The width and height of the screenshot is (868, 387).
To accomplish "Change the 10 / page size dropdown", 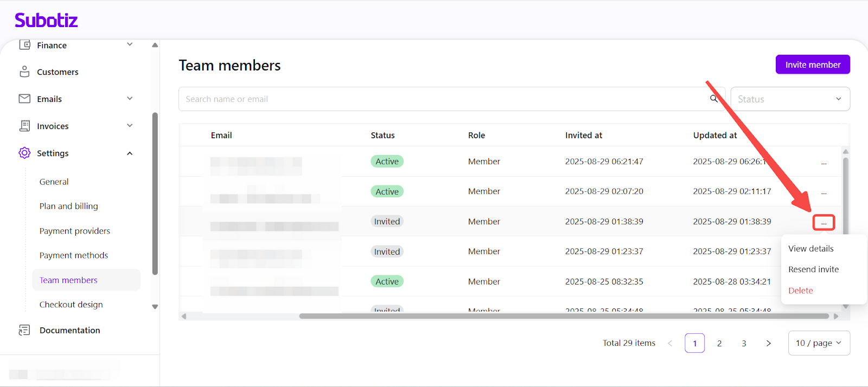I will coord(819,343).
